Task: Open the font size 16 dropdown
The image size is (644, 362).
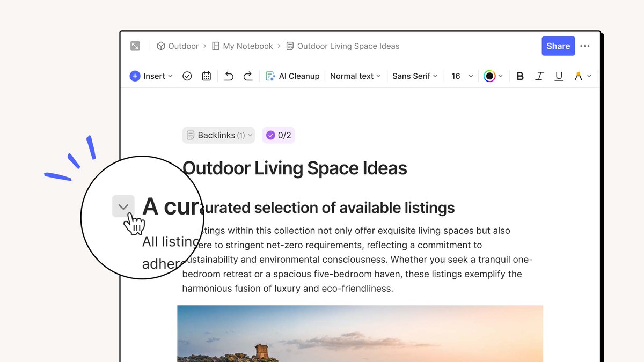Action: click(460, 76)
